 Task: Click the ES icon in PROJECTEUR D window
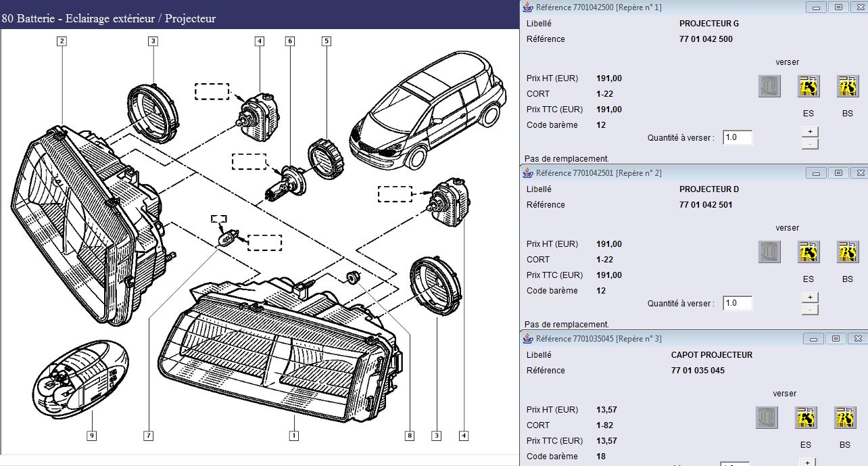click(x=809, y=252)
